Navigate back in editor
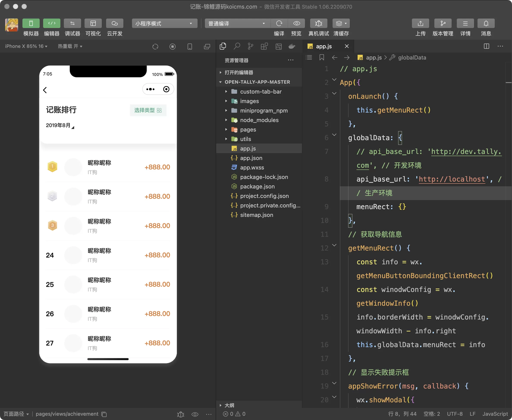The height and width of the screenshot is (420, 512). point(335,58)
